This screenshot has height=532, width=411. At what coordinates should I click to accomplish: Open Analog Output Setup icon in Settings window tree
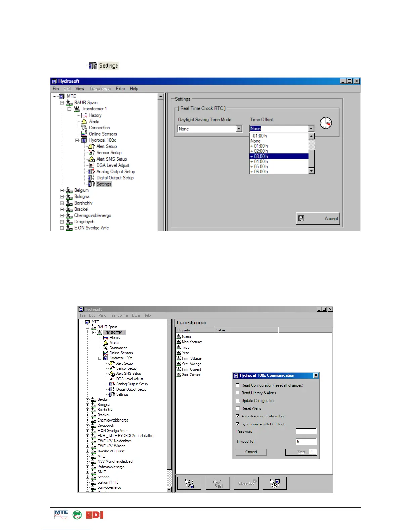point(92,172)
